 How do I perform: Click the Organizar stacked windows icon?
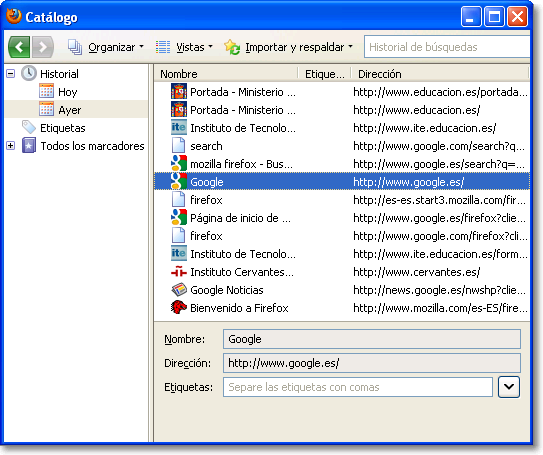(75, 47)
